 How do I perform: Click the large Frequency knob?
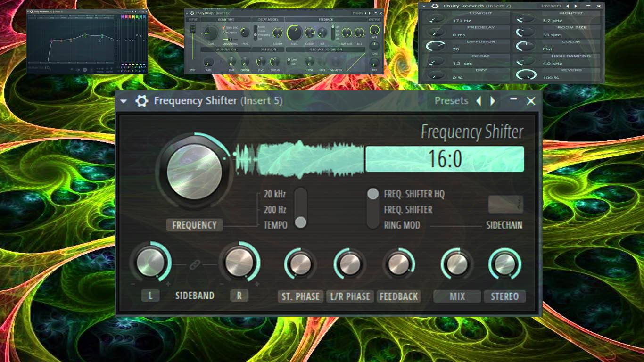click(194, 172)
